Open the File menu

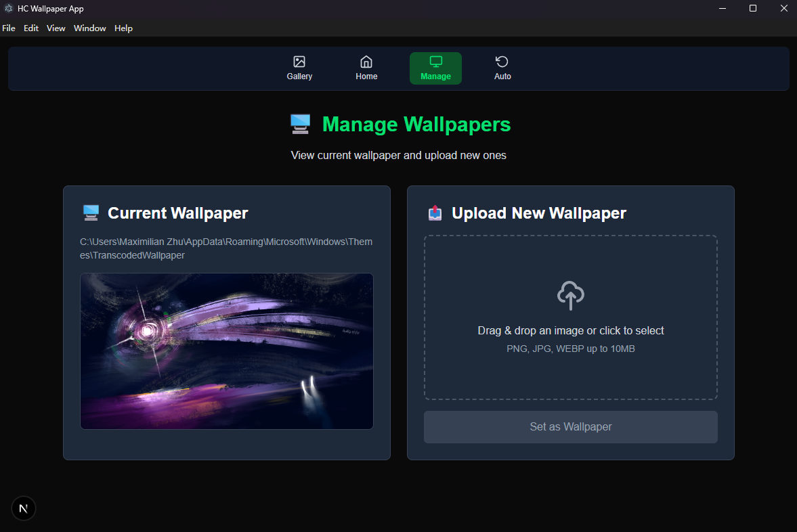click(x=9, y=28)
